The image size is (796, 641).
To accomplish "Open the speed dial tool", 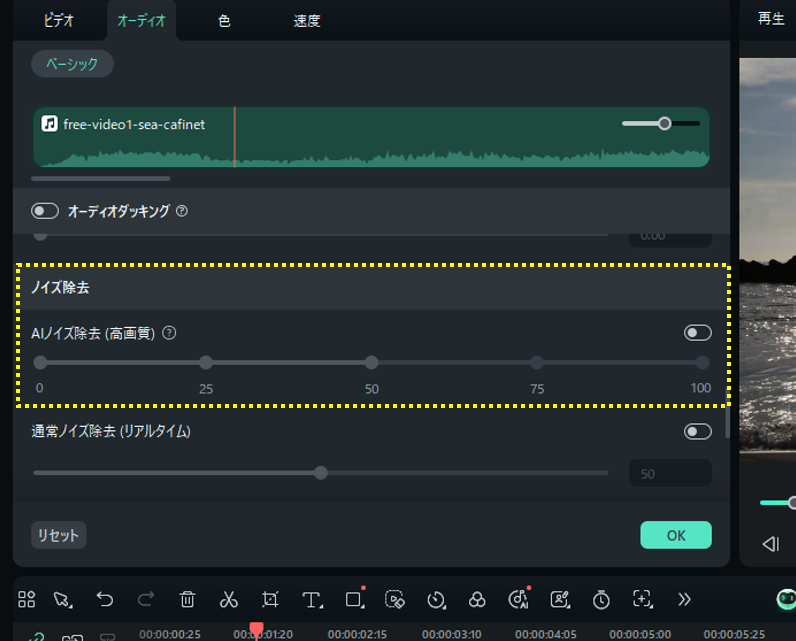I will tap(436, 600).
